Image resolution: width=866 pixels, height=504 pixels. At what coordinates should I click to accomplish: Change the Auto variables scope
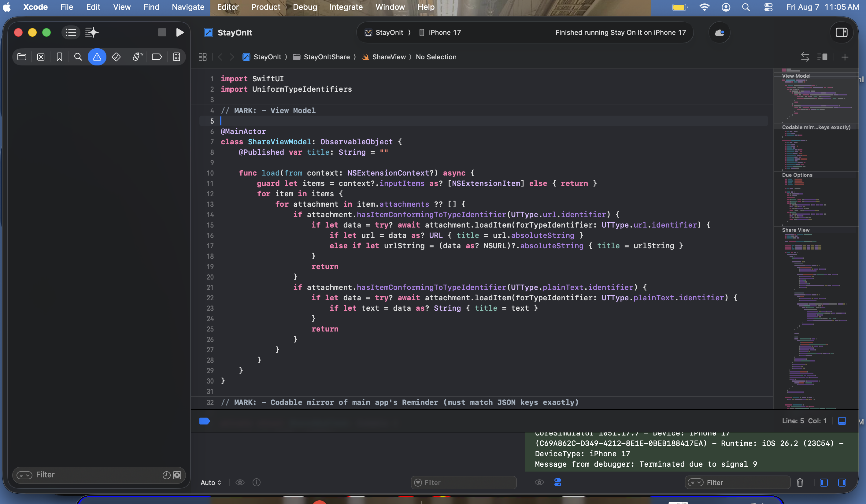pos(211,482)
